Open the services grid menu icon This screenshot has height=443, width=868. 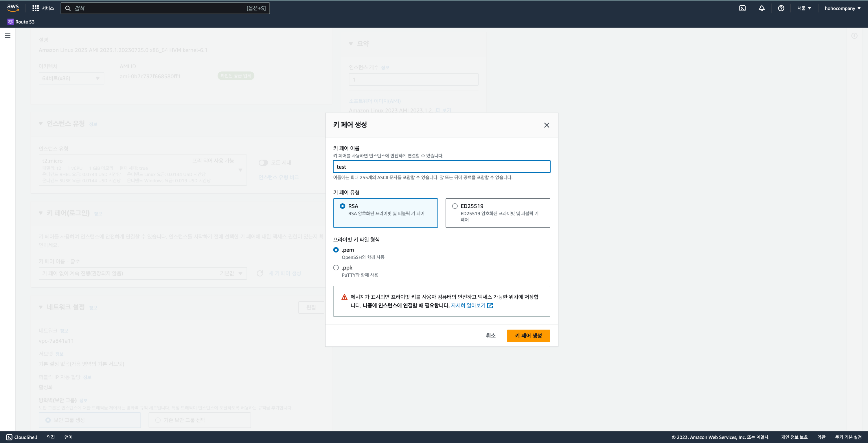point(35,8)
